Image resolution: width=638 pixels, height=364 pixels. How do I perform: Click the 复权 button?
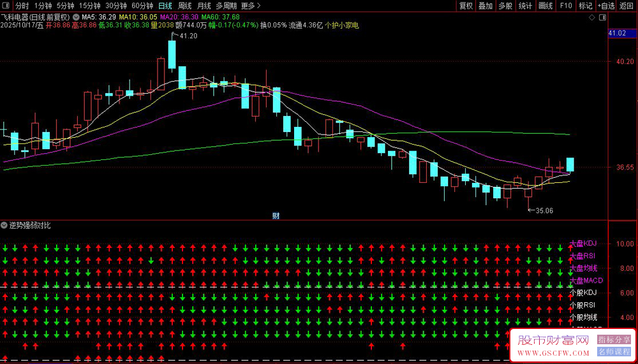pos(466,6)
